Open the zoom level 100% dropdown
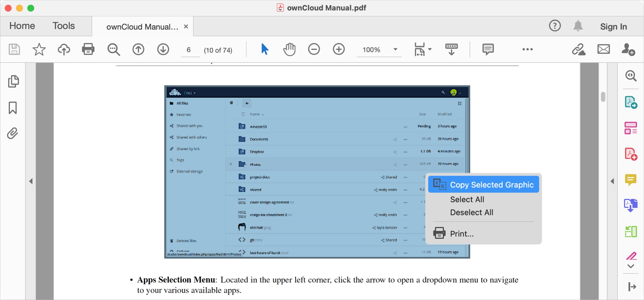 tap(395, 49)
